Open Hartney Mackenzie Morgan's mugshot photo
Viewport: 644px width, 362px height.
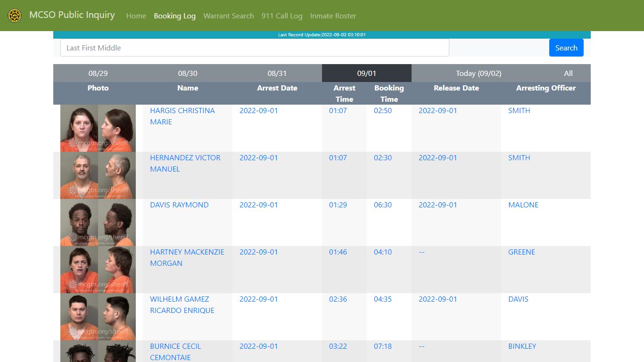(98, 270)
